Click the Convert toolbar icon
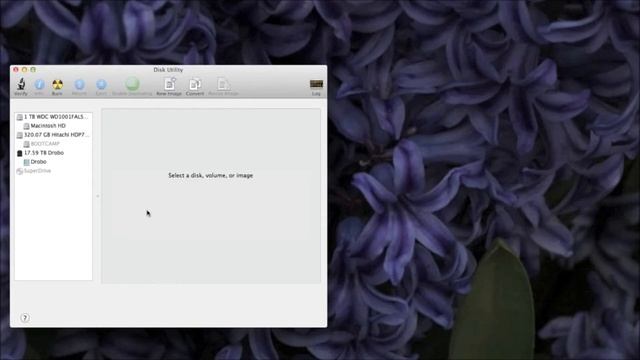The width and height of the screenshot is (640, 360). 195,84
